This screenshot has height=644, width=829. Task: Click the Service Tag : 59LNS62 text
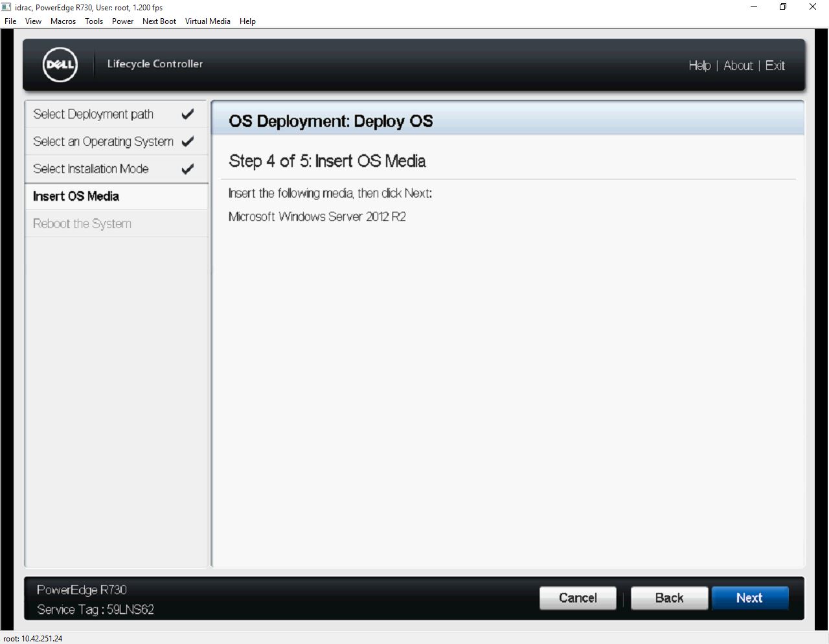[95, 609]
